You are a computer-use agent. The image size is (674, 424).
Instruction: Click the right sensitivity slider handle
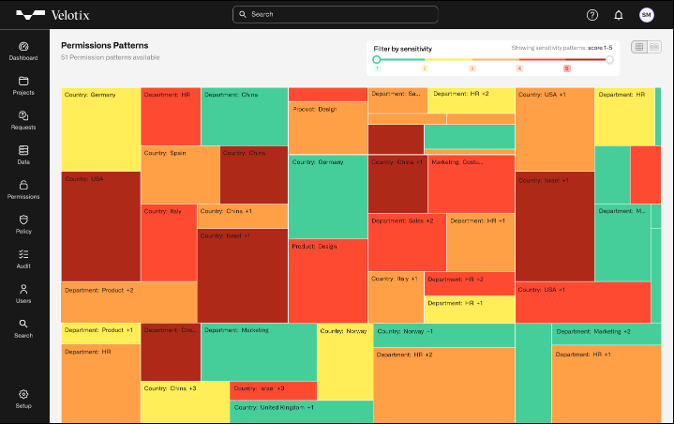point(610,60)
